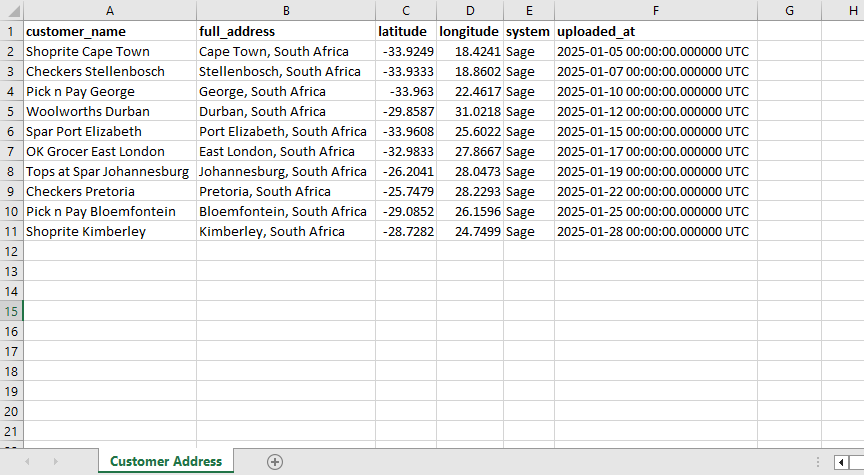Select row 15 header
This screenshot has height=475, width=864.
coord(12,311)
